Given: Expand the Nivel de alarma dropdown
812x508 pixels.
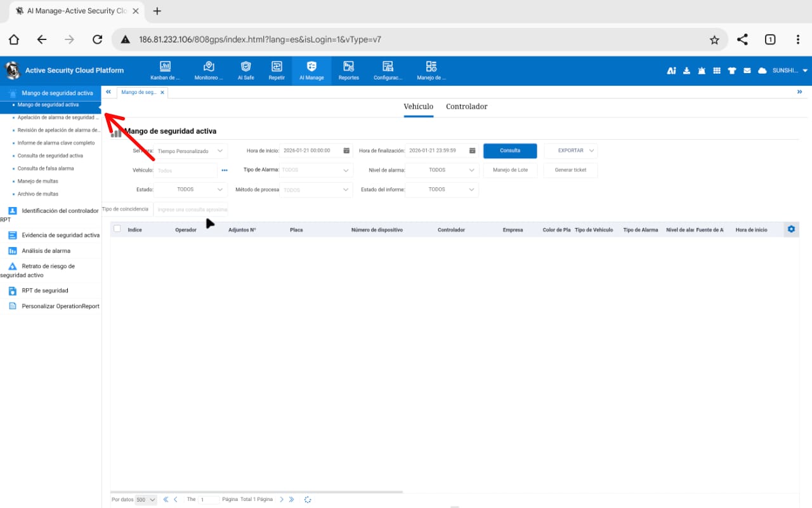Looking at the screenshot, I should [x=442, y=170].
